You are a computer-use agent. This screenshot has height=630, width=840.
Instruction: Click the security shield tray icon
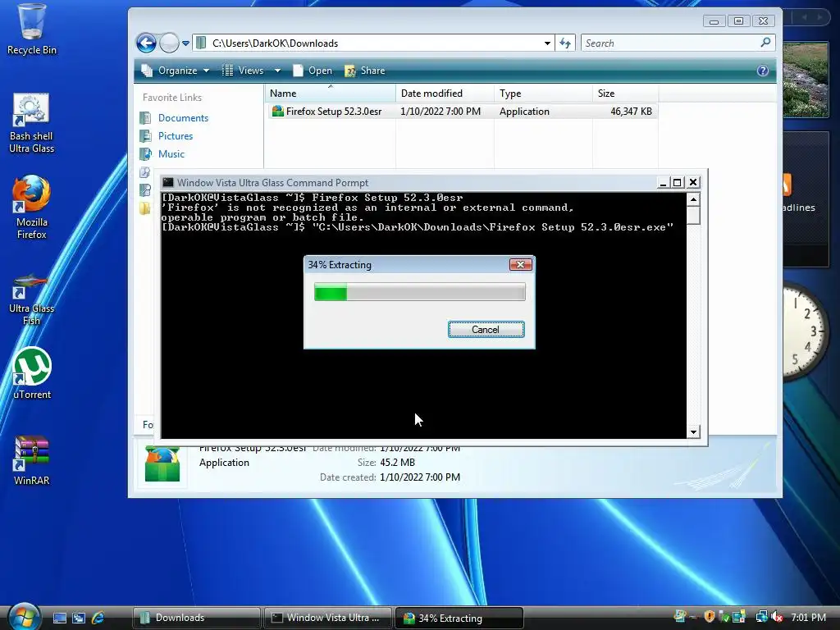pos(709,617)
